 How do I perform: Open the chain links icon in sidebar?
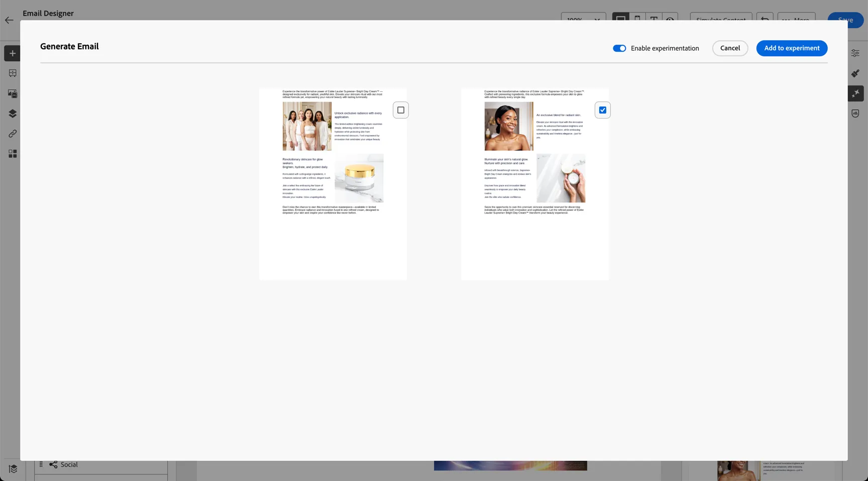point(13,134)
